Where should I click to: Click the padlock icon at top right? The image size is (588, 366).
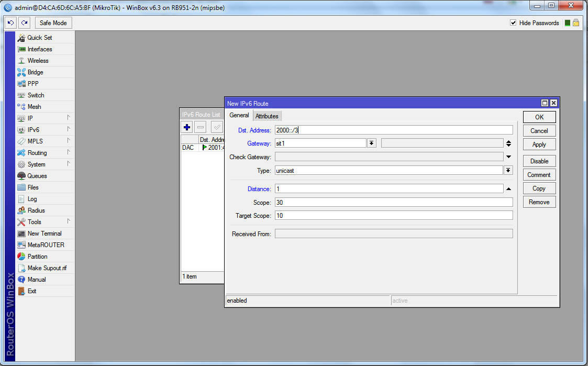pos(576,23)
